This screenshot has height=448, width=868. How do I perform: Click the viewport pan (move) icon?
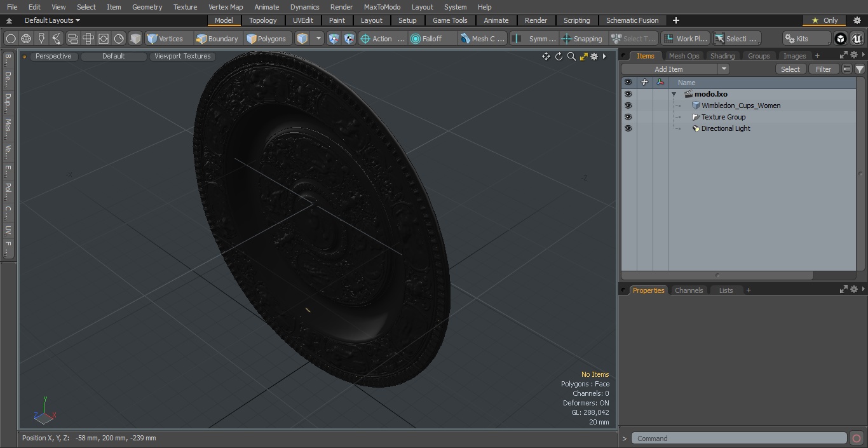pos(546,57)
